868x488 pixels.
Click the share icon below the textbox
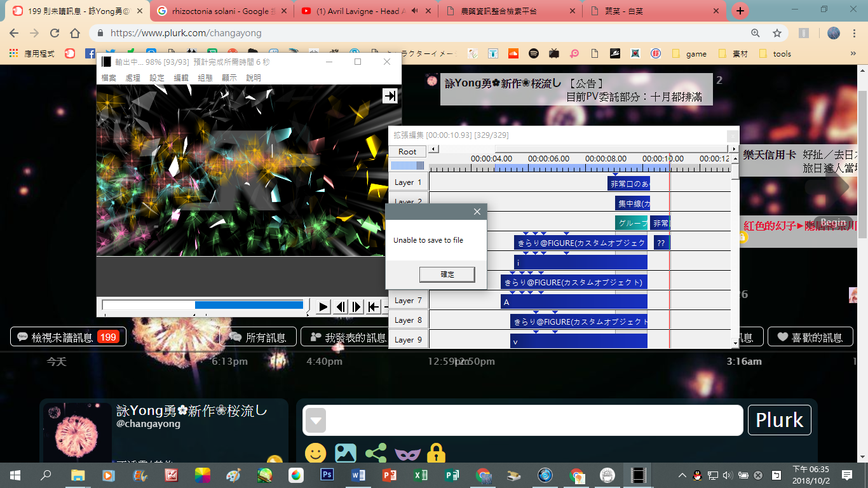[376, 452]
